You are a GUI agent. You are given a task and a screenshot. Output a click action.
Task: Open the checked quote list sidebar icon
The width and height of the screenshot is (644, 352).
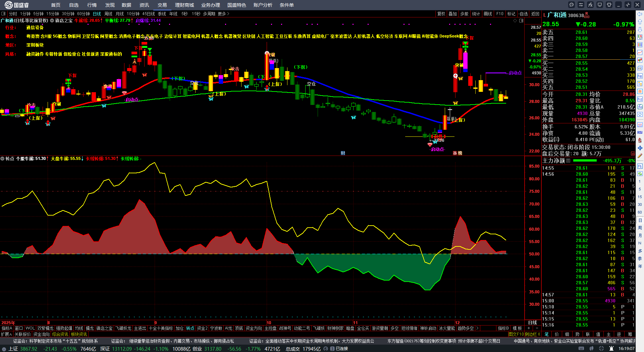[x=640, y=37]
